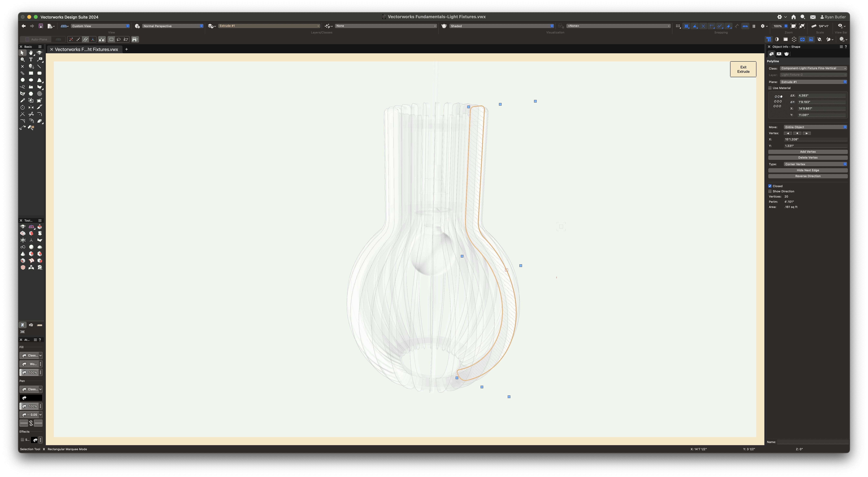Select the Zoom tool
Viewport: 868px width, 477px height.
23,59
